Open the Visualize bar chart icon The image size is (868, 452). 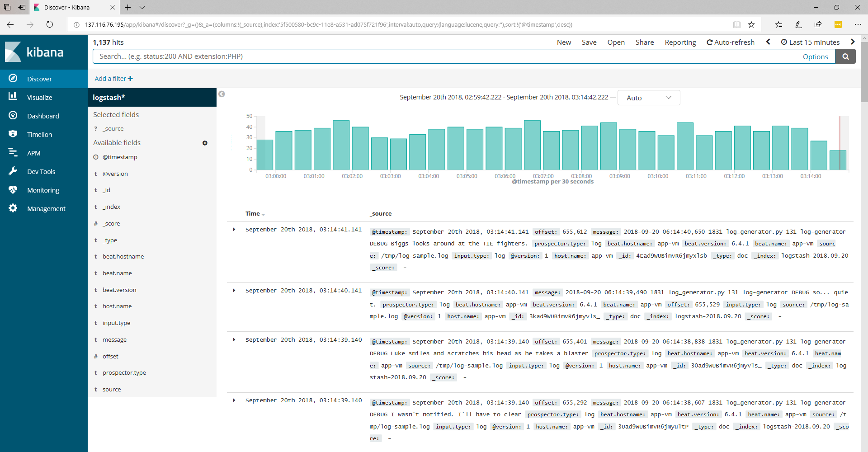tap(13, 97)
